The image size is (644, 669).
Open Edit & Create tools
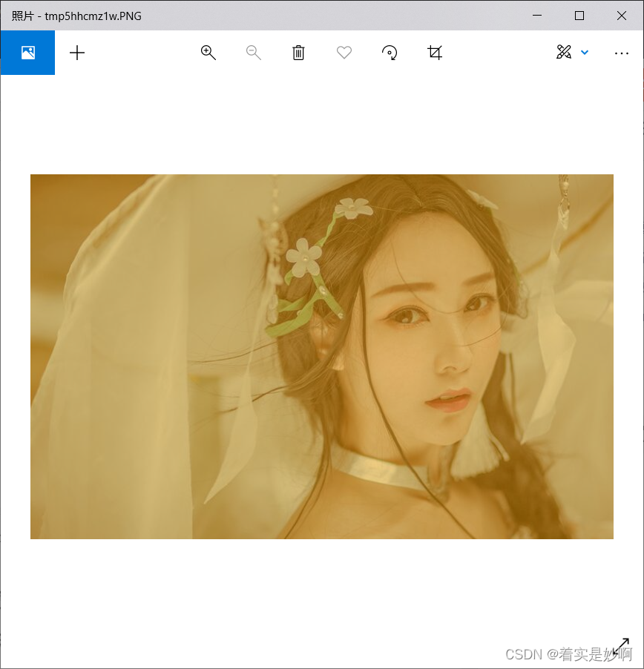pos(565,53)
